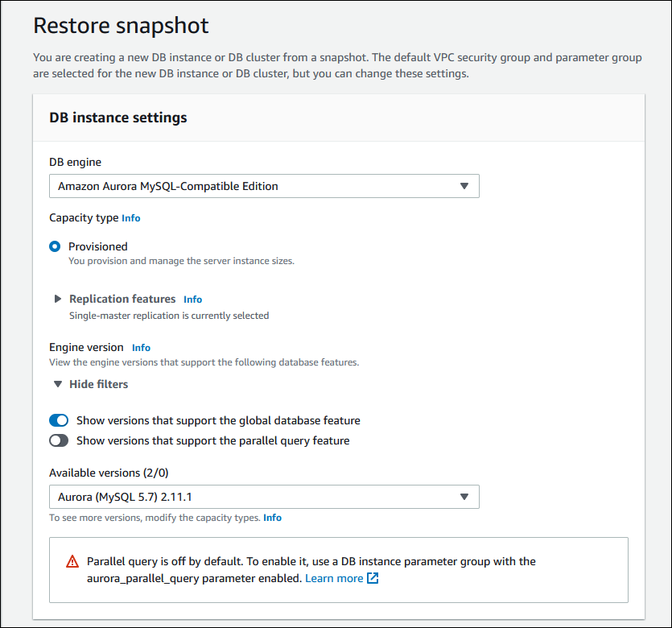This screenshot has width=672, height=628.
Task: Click the warning triangle icon in the alert box
Action: click(74, 562)
